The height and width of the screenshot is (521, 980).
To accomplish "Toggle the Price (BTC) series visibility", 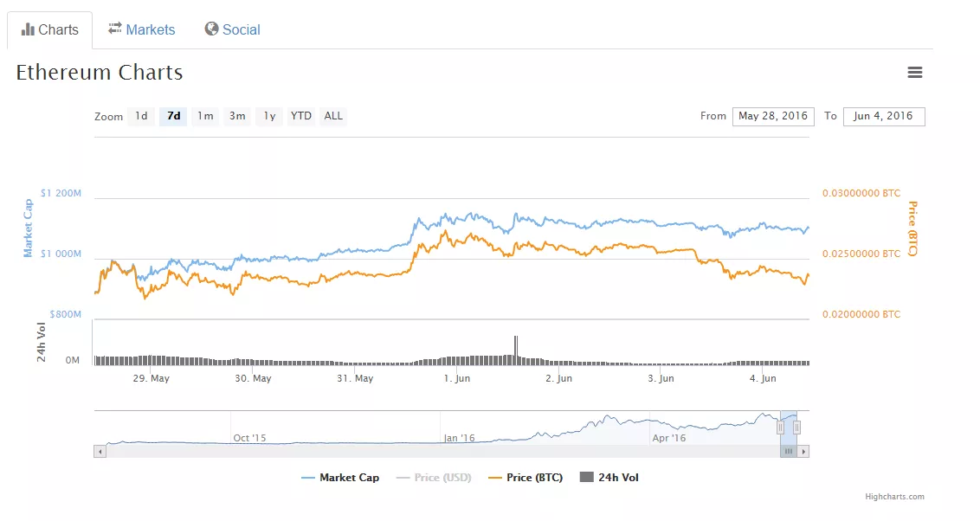I will coord(536,477).
